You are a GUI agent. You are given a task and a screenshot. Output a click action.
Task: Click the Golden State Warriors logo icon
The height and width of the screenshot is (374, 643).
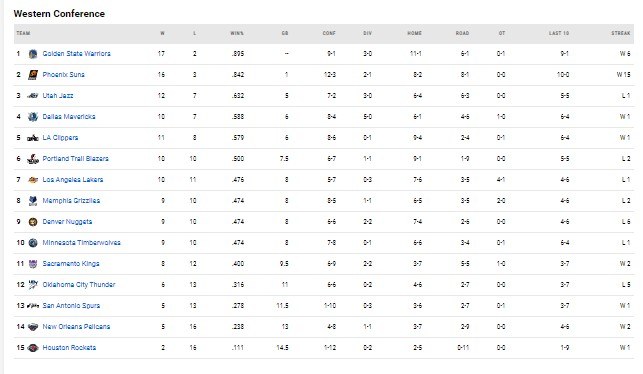pyautogui.click(x=33, y=54)
